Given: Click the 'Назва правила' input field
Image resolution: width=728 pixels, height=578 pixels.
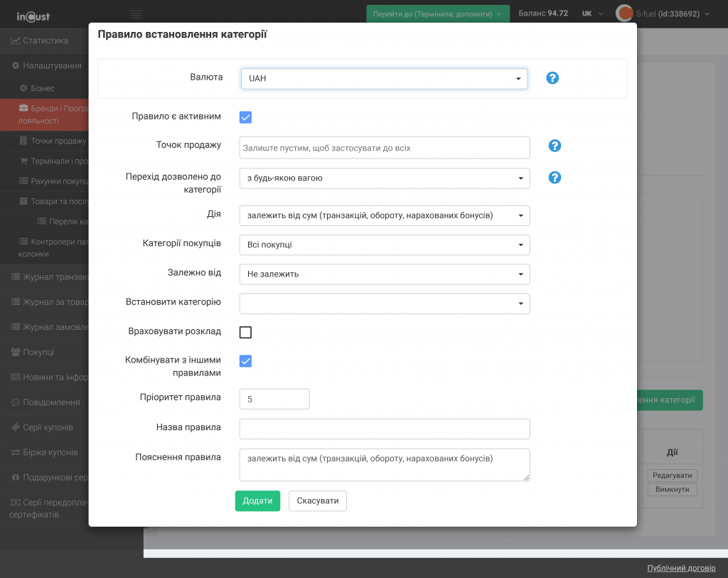Looking at the screenshot, I should click(384, 429).
